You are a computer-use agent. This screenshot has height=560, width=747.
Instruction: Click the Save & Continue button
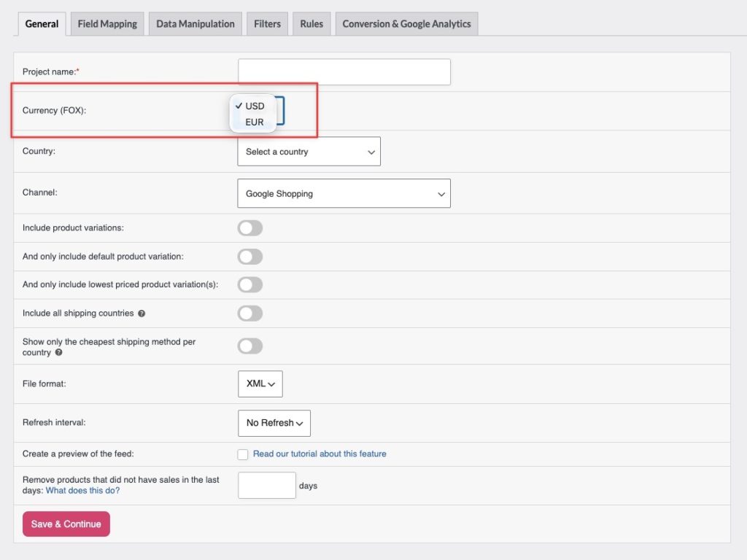coord(66,524)
